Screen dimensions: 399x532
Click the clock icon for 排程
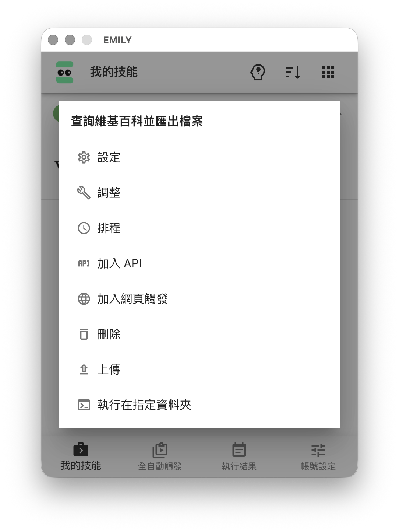coord(84,228)
